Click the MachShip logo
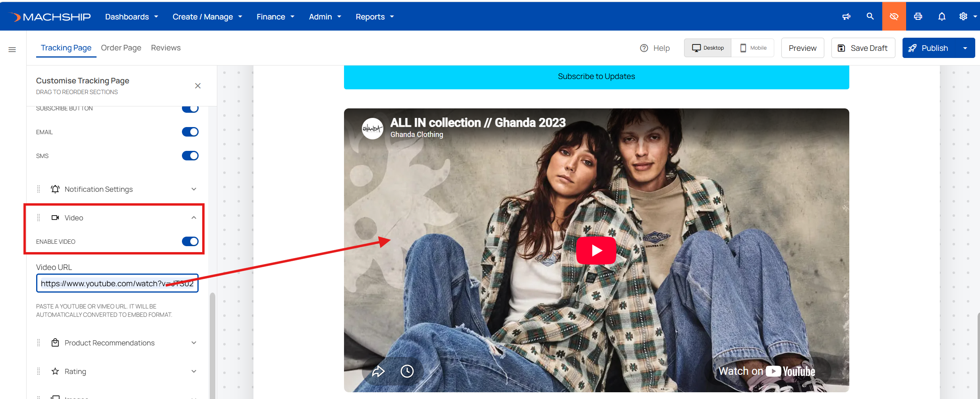Screen dimensions: 980x399 click(50, 17)
